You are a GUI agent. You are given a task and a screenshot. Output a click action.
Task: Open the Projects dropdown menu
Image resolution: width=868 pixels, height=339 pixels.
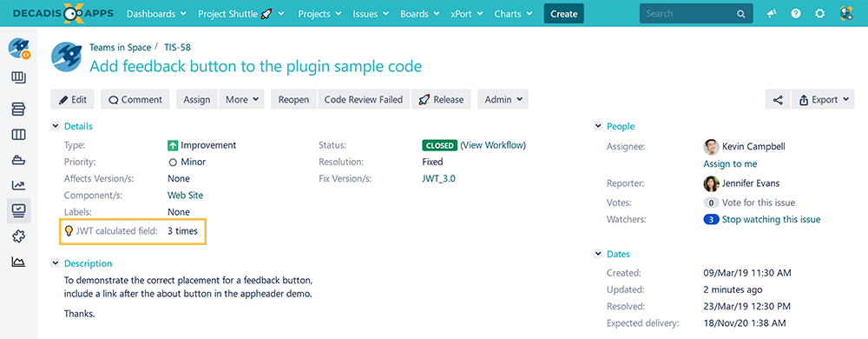(x=319, y=14)
